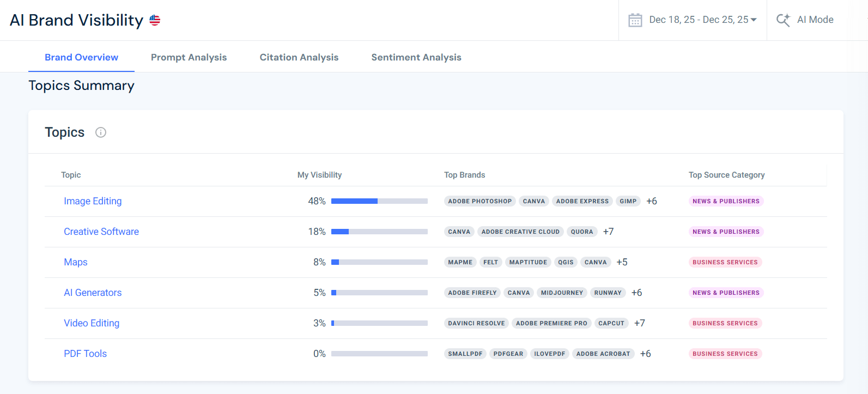868x394 pixels.
Task: Click the Top Brands column header
Action: (464, 175)
